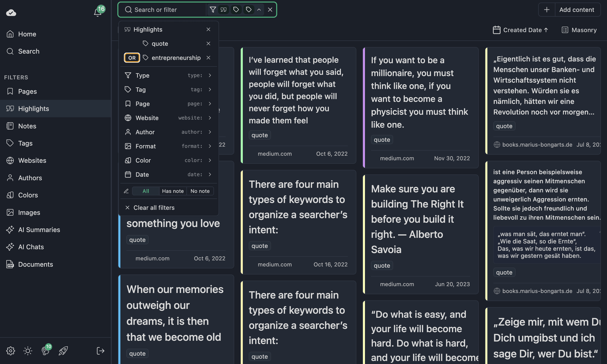607x364 pixels.
Task: Toggle light theme sun icon
Action: click(28, 351)
